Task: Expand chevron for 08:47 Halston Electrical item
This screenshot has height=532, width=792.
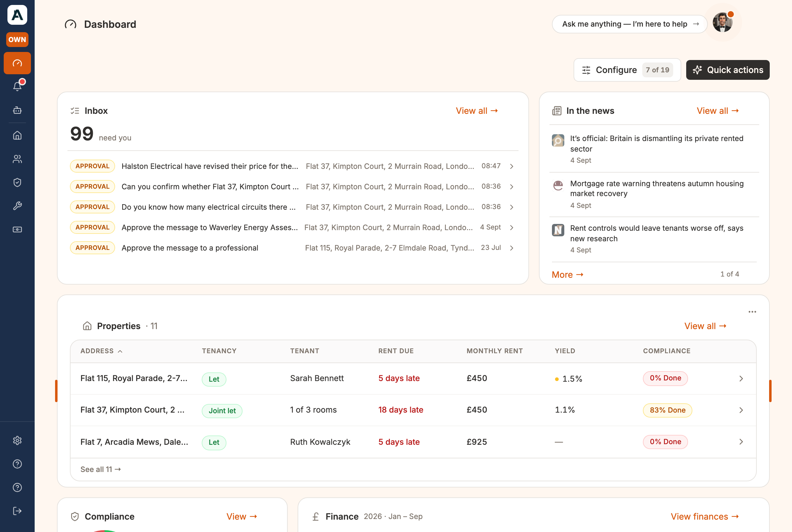Action: click(512, 166)
